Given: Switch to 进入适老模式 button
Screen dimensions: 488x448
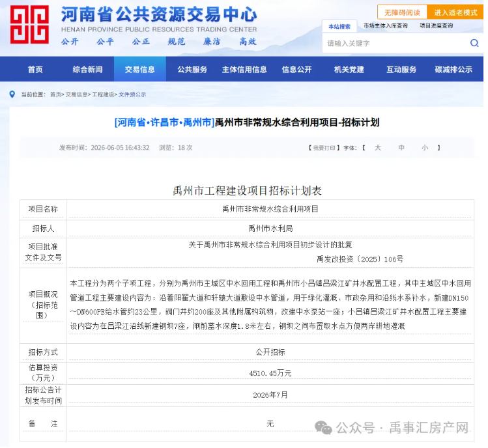Looking at the screenshot, I should click(455, 12).
